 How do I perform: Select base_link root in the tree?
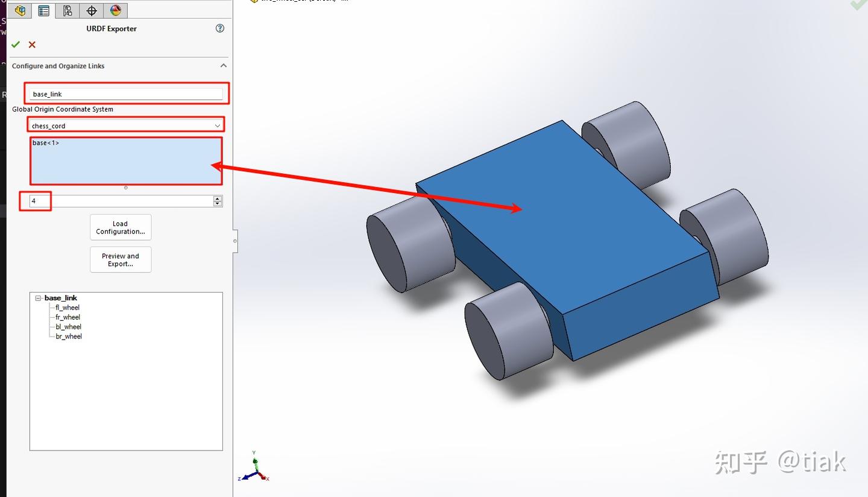click(60, 297)
